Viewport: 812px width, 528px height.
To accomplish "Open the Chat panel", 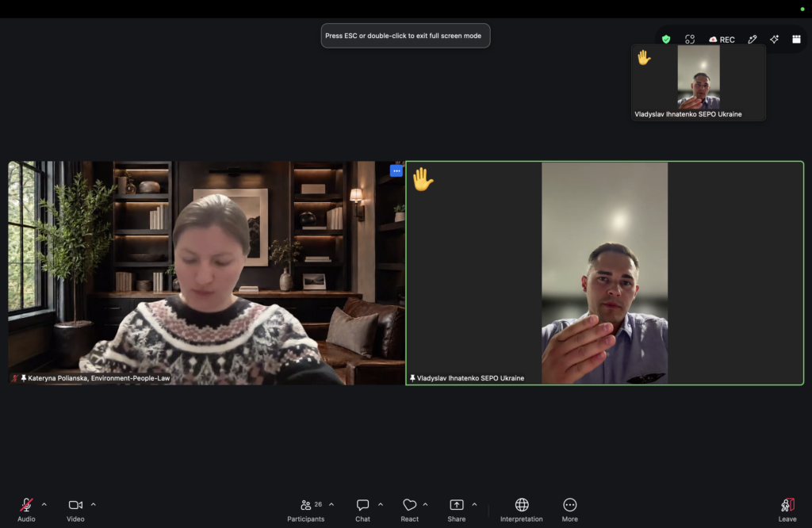I will coord(362,510).
